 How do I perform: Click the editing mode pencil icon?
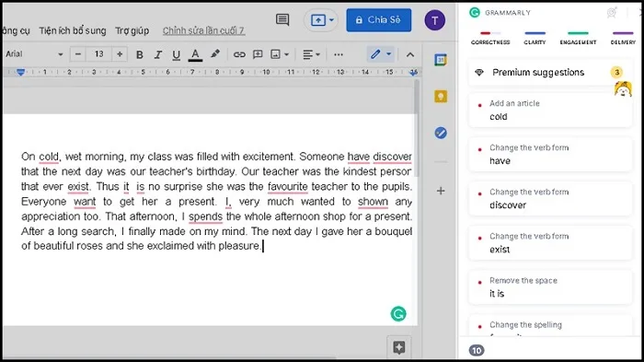375,54
